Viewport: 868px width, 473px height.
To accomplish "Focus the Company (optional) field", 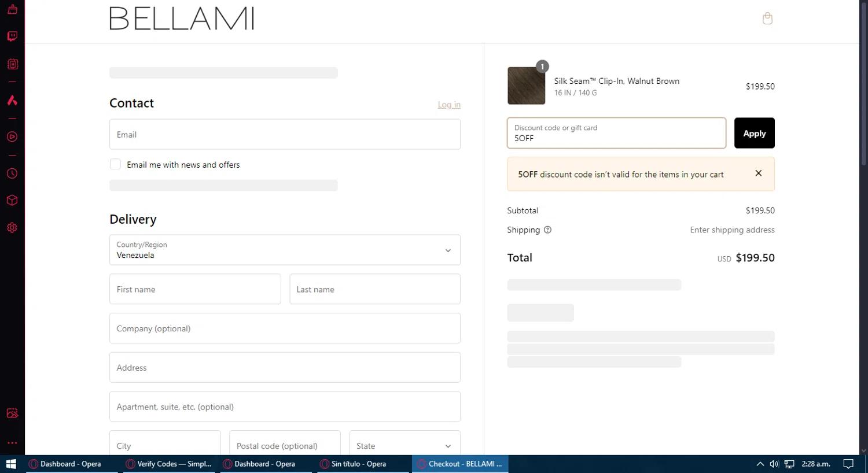I will [x=285, y=328].
